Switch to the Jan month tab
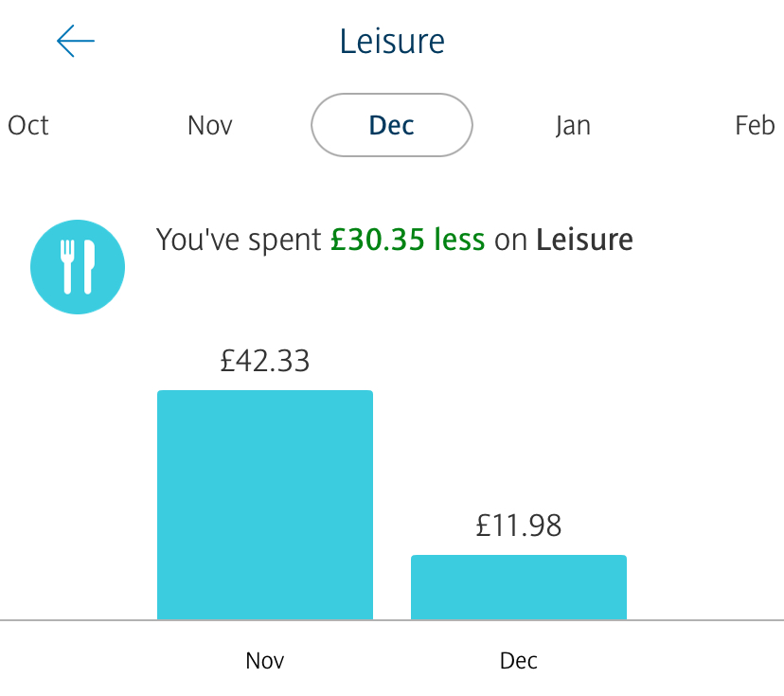The height and width of the screenshot is (696, 784). [573, 125]
